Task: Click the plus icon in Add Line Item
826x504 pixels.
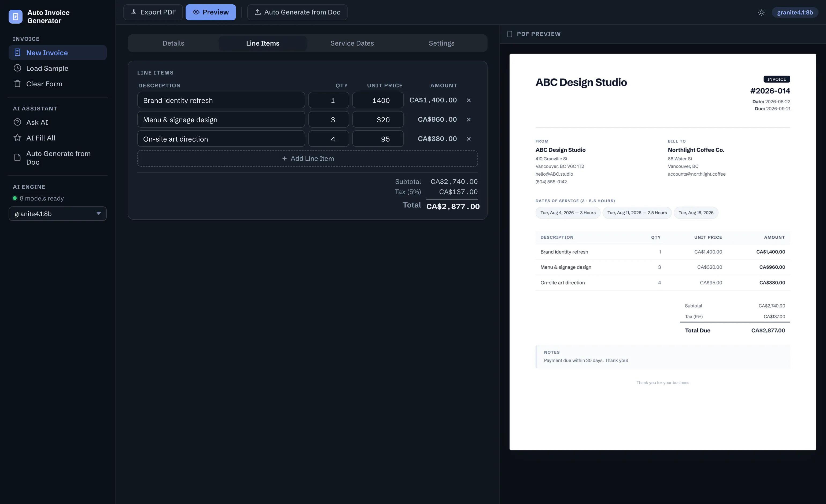Action: (284, 158)
